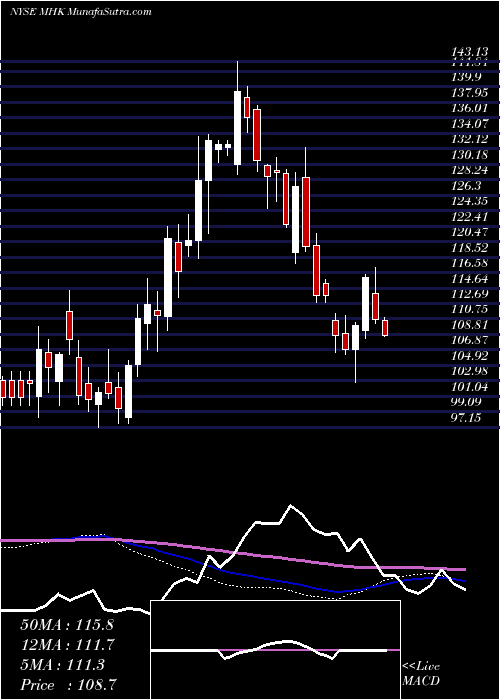Click the 104.92 price axis label
This screenshot has width=500, height=700.
tap(471, 356)
